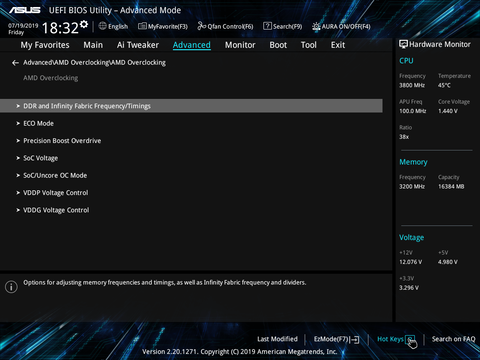Viewport: 480px width, 360px height.
Task: Click Search on FAQ link
Action: click(453, 339)
